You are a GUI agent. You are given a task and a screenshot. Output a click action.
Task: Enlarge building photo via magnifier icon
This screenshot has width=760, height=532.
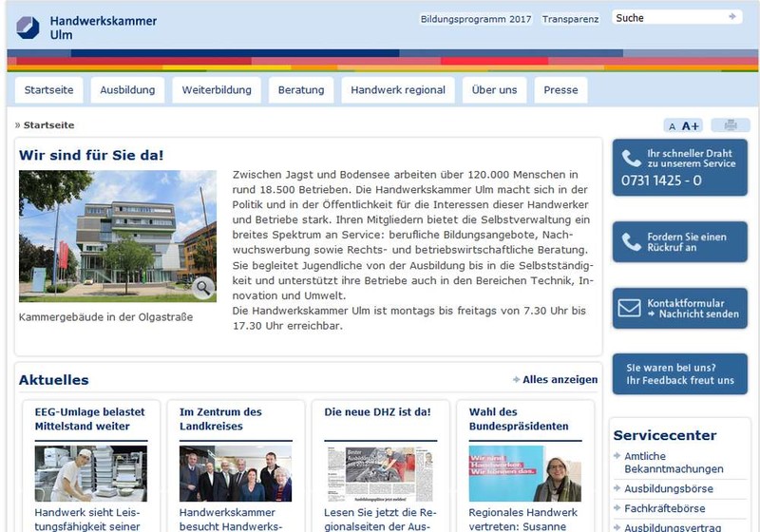click(x=203, y=288)
